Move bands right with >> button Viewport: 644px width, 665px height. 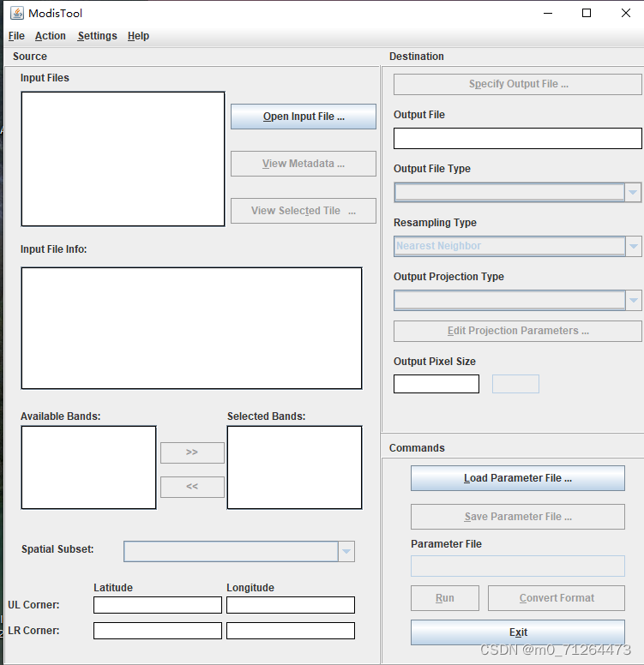[x=192, y=452]
